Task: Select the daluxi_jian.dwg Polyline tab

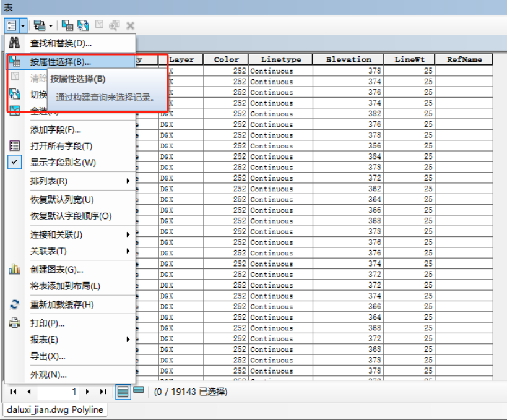Action: click(x=55, y=409)
